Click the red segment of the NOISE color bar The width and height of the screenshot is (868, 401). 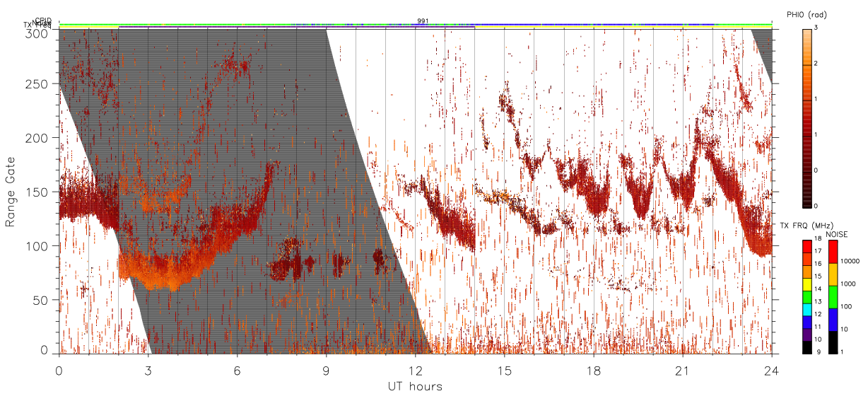tap(833, 252)
